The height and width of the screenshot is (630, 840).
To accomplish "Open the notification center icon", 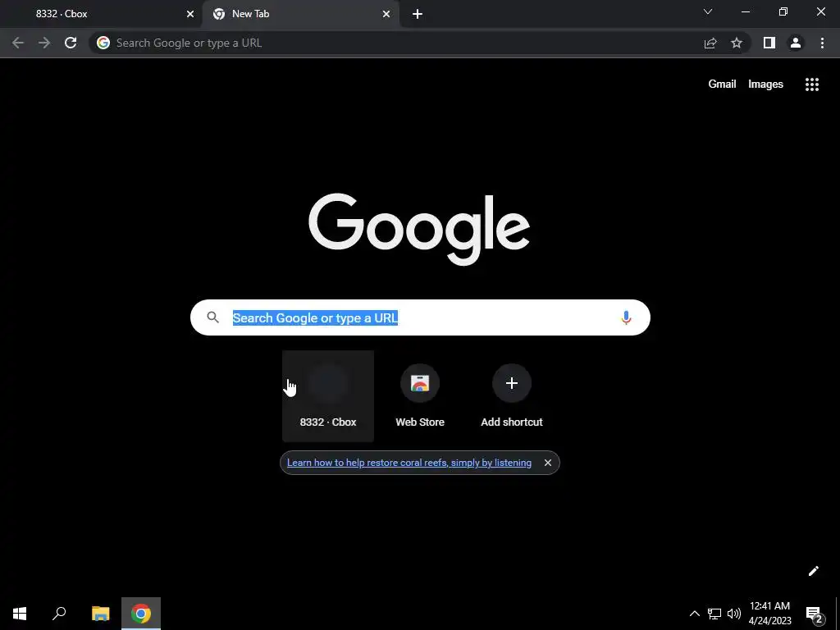I will coord(815,614).
